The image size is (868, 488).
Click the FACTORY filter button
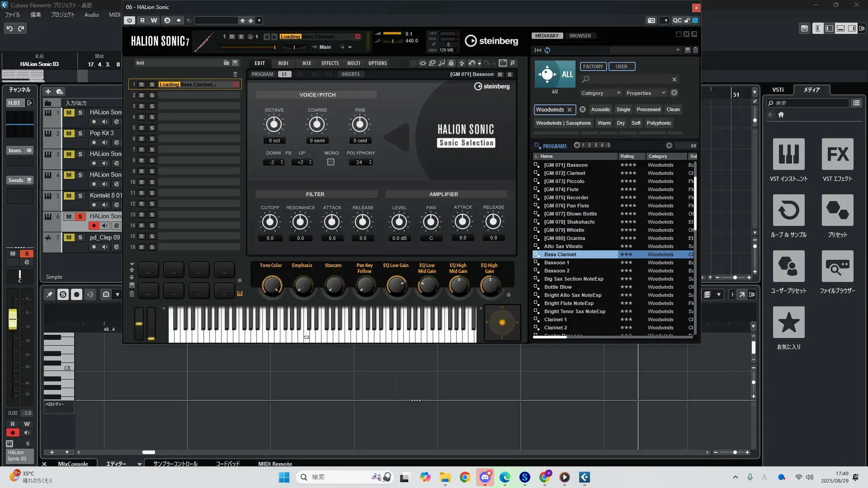(593, 66)
